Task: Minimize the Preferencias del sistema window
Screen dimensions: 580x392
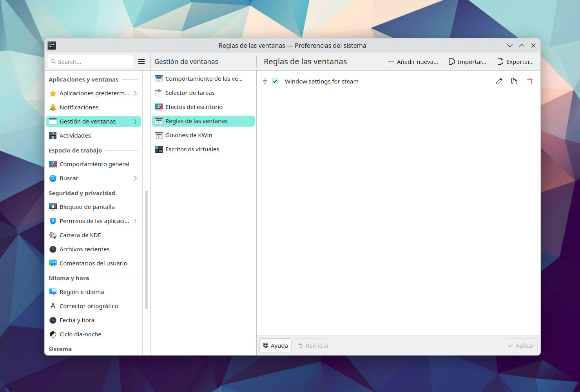Action: coord(510,45)
